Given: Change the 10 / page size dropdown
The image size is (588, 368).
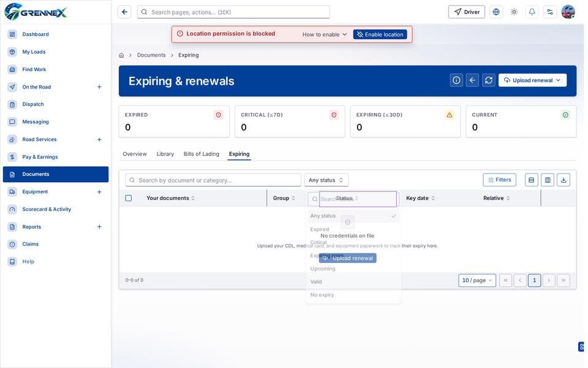Looking at the screenshot, I should tap(477, 280).
